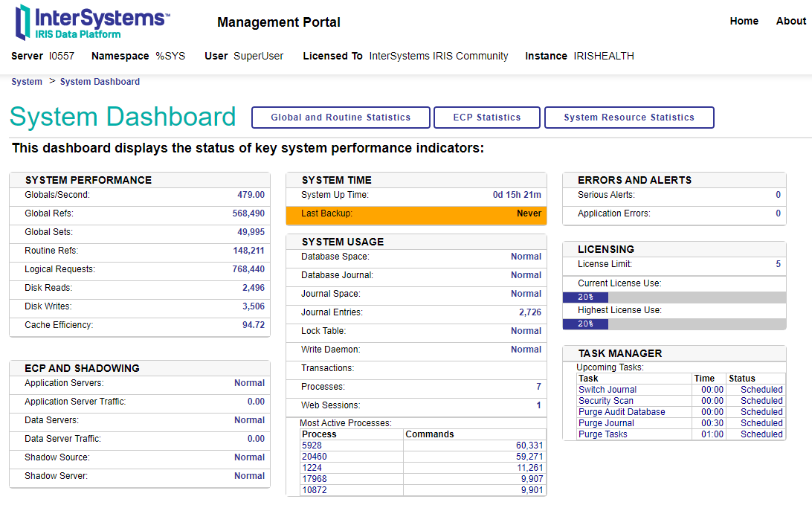The height and width of the screenshot is (505, 812).
Task: Open the Security Scan task
Action: 606,401
